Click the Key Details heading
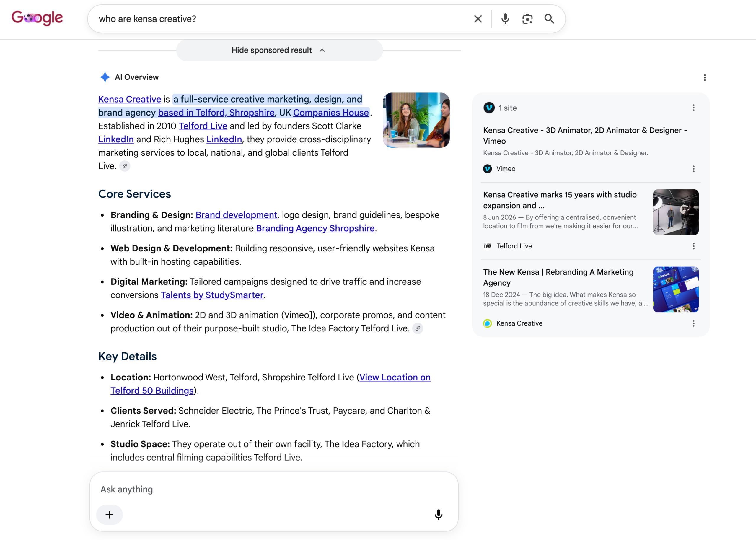756x540 pixels. 127,357
